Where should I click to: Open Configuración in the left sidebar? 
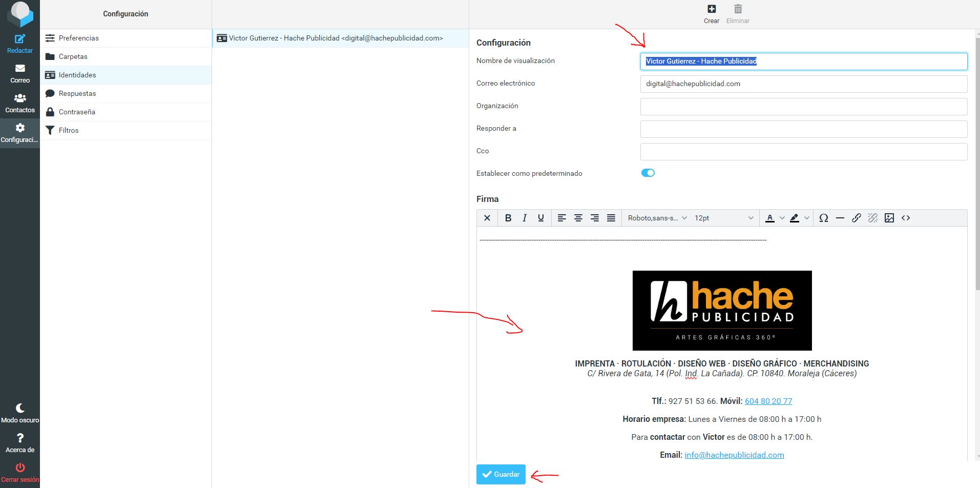20,133
